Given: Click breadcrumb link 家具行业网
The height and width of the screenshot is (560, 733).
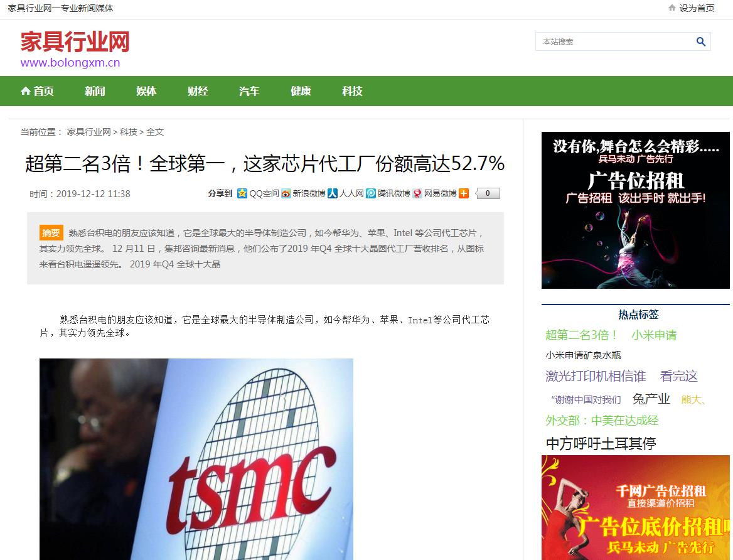Looking at the screenshot, I should (89, 132).
